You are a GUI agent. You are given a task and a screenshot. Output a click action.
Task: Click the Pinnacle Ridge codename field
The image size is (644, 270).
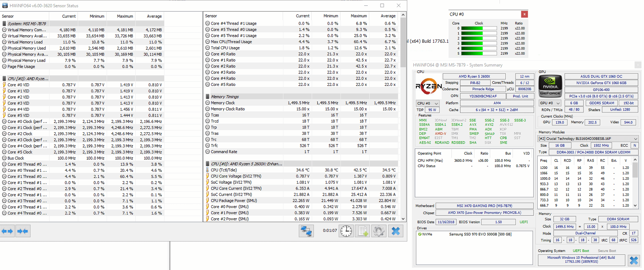(x=483, y=89)
